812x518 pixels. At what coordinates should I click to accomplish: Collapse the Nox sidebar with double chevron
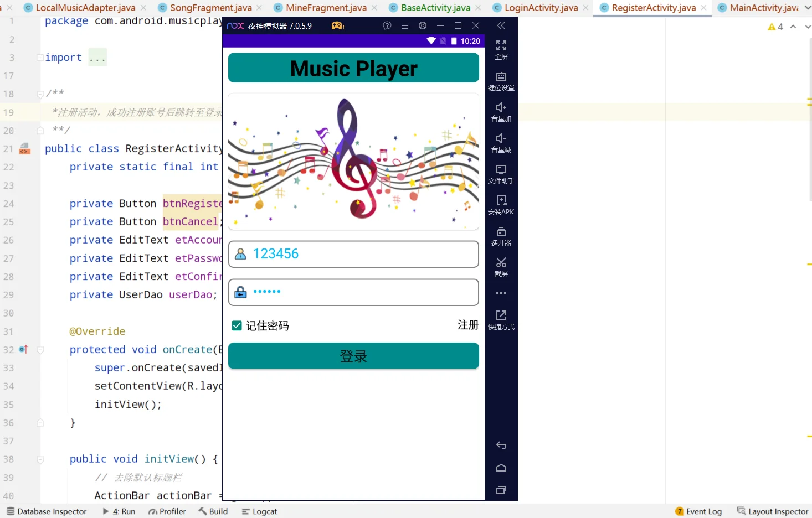[501, 25]
